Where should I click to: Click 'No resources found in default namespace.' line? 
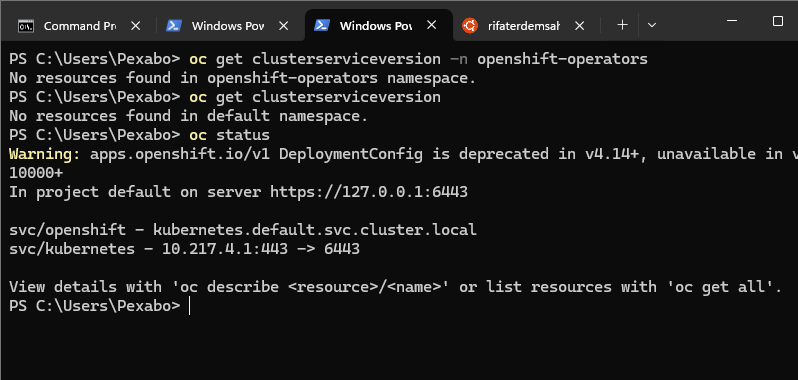188,116
